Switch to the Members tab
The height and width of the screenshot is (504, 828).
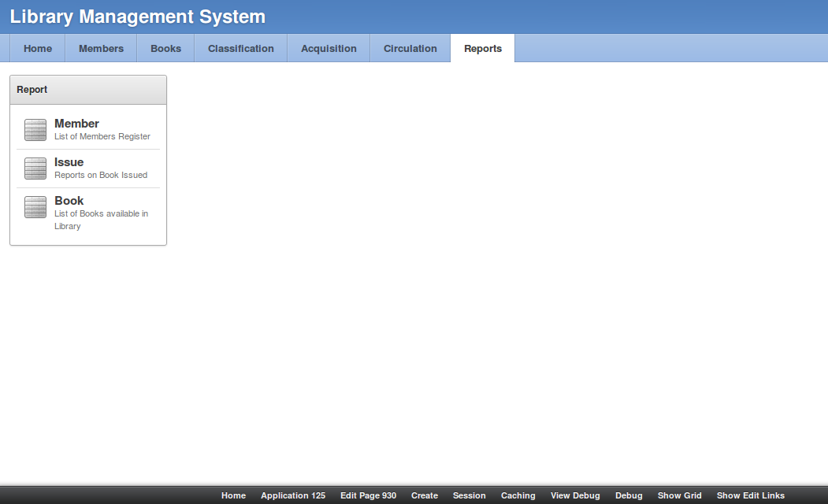pyautogui.click(x=101, y=49)
